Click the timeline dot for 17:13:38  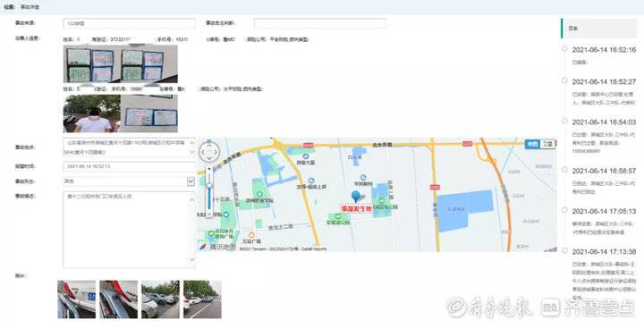click(x=564, y=250)
